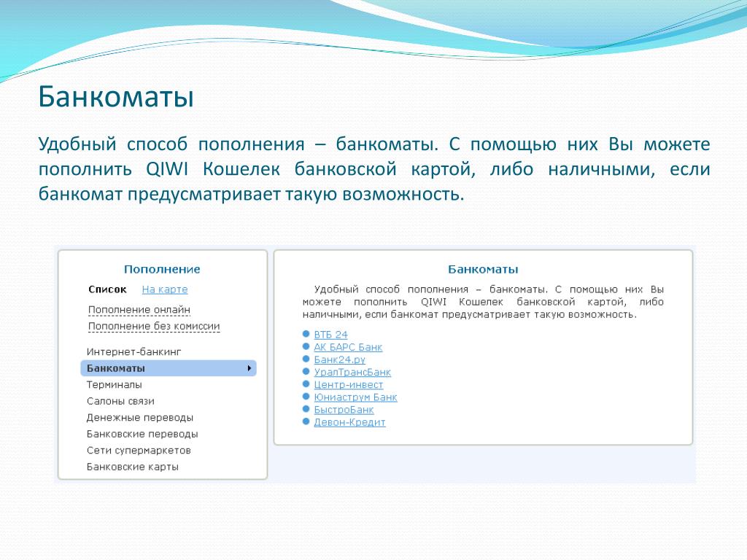Open the ВТБ 24 bank link
The height and width of the screenshot is (560, 747).
(330, 335)
